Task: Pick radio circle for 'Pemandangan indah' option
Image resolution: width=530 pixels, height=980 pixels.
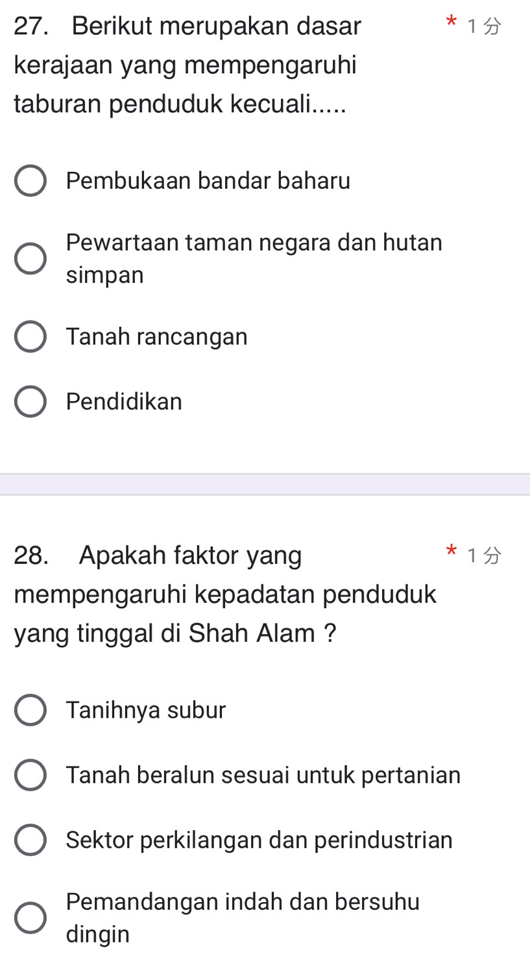Action: tap(30, 918)
